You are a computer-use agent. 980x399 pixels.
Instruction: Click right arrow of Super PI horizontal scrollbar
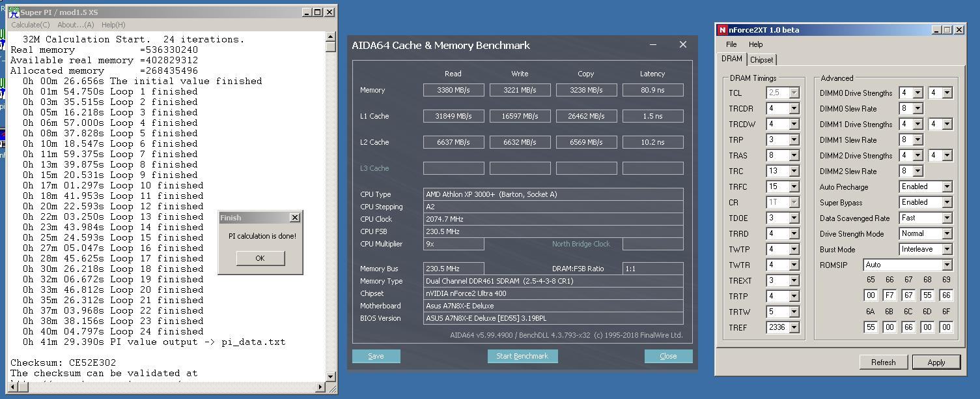(320, 387)
